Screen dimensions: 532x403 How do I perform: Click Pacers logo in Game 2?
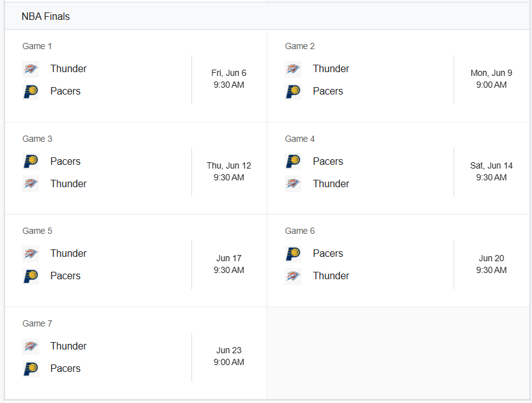click(293, 91)
